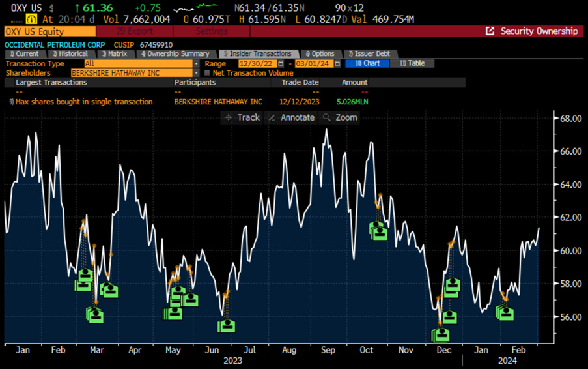Open the Security Ownership pop-out icon

(490, 31)
